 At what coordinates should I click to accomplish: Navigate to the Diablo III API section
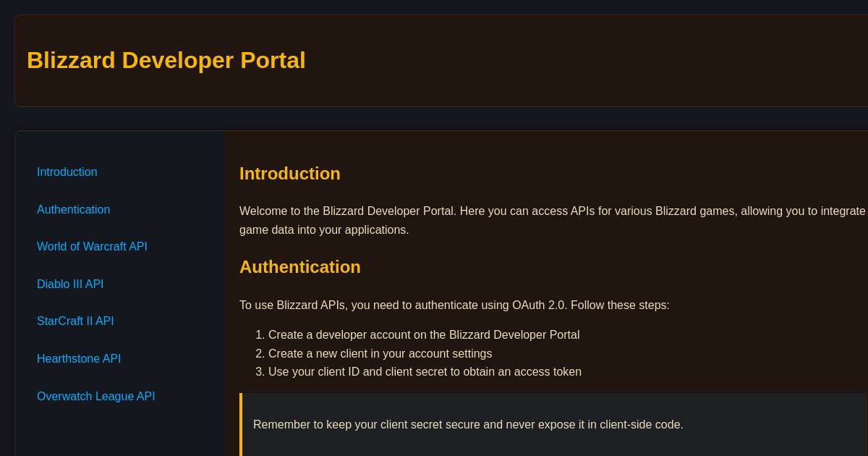pyautogui.click(x=70, y=284)
